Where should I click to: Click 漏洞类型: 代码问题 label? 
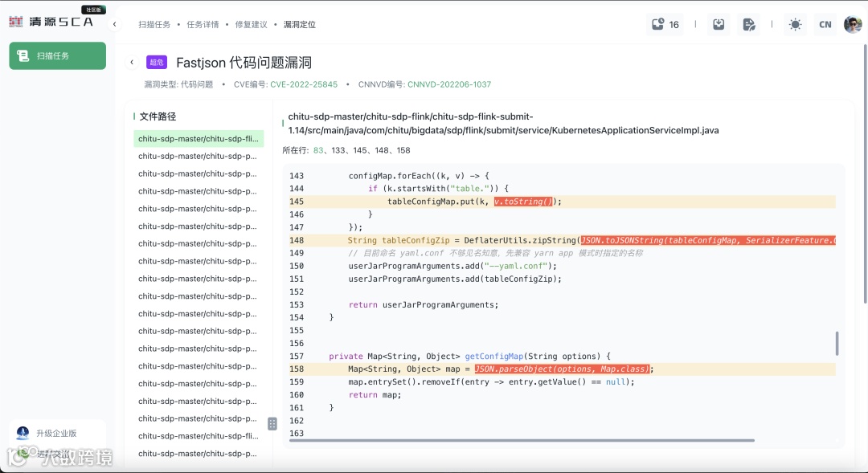(178, 84)
